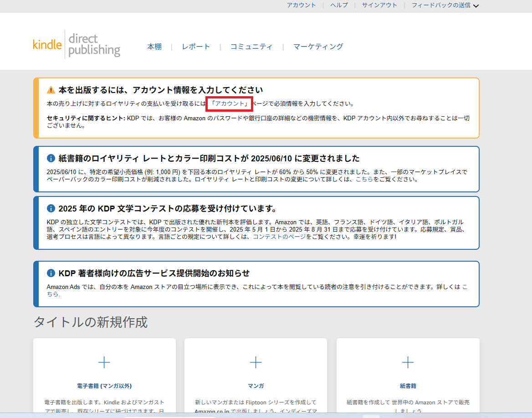Click フィードバックの送信 link text

pyautogui.click(x=441, y=5)
